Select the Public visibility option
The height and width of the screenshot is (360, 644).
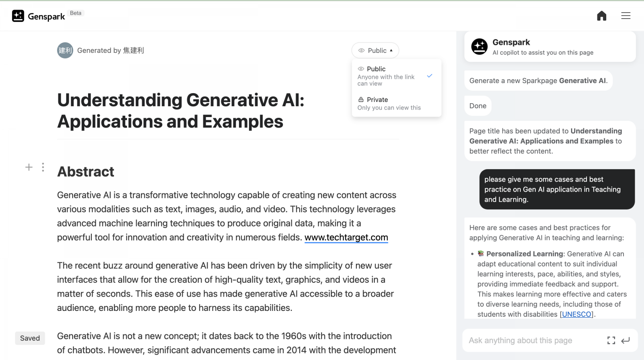386,76
